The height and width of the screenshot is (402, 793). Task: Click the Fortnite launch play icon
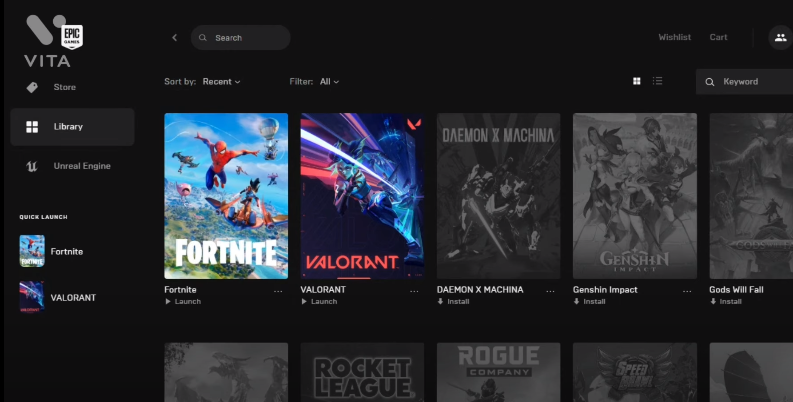click(x=168, y=301)
